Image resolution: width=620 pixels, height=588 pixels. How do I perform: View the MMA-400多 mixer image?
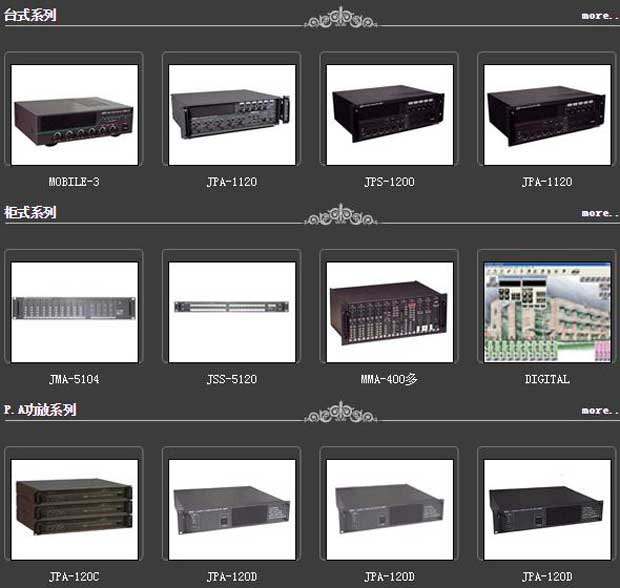(389, 311)
